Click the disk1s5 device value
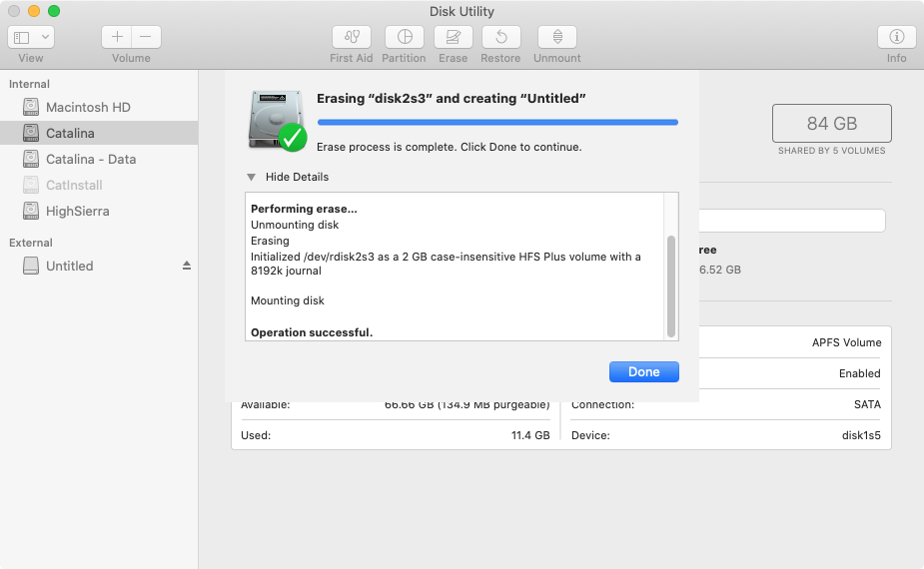The width and height of the screenshot is (924, 569). [861, 435]
